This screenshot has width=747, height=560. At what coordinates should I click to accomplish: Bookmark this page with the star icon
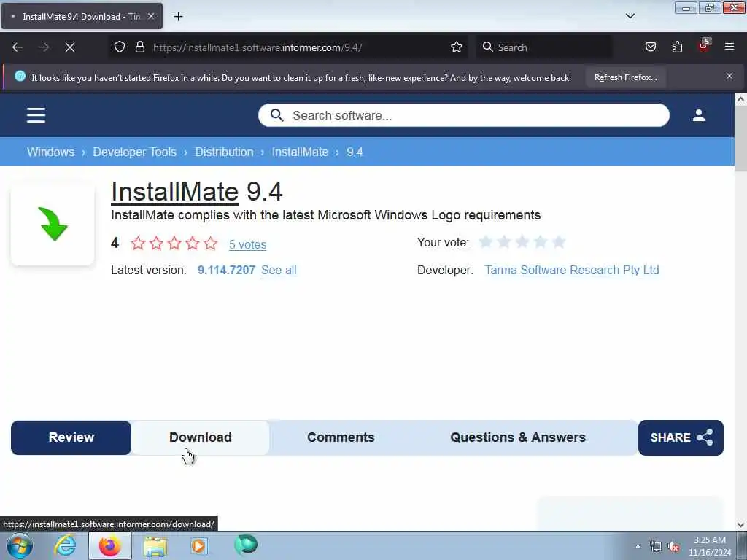457,47
